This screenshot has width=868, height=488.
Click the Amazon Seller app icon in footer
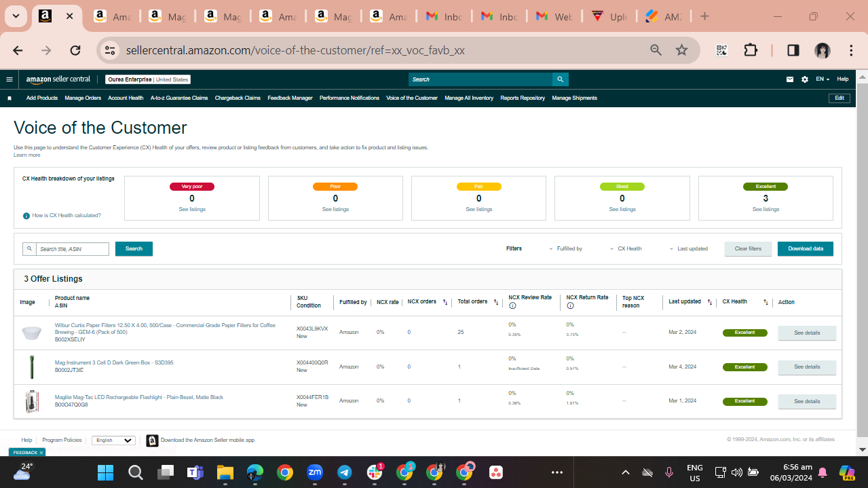(152, 440)
